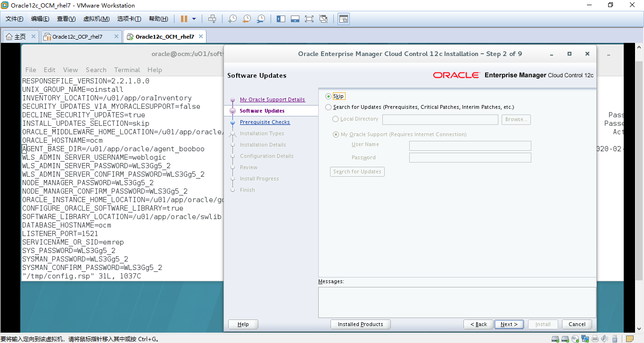Screen dimensions: 644x343
Task: Toggle the VMware library sidebar view
Action: (x=281, y=19)
